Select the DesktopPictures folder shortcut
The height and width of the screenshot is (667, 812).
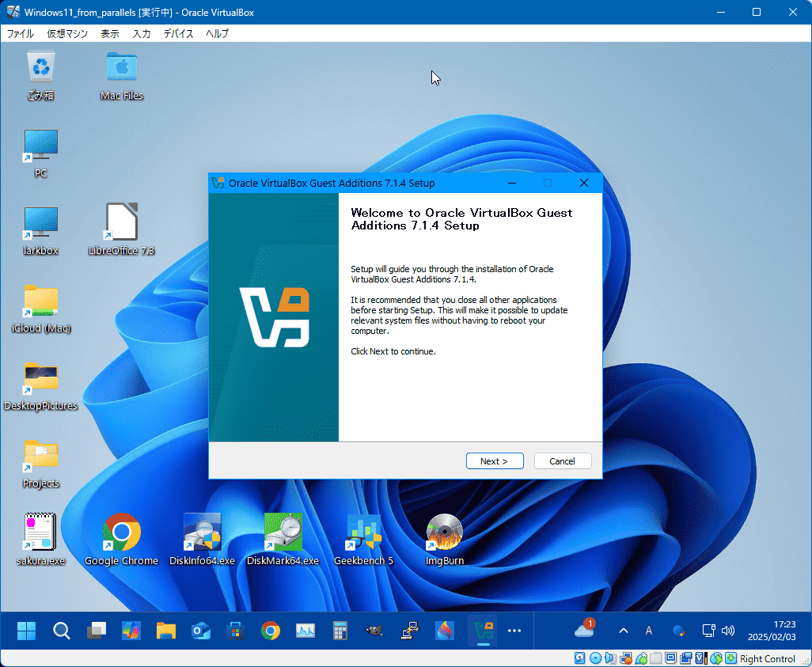click(x=40, y=386)
